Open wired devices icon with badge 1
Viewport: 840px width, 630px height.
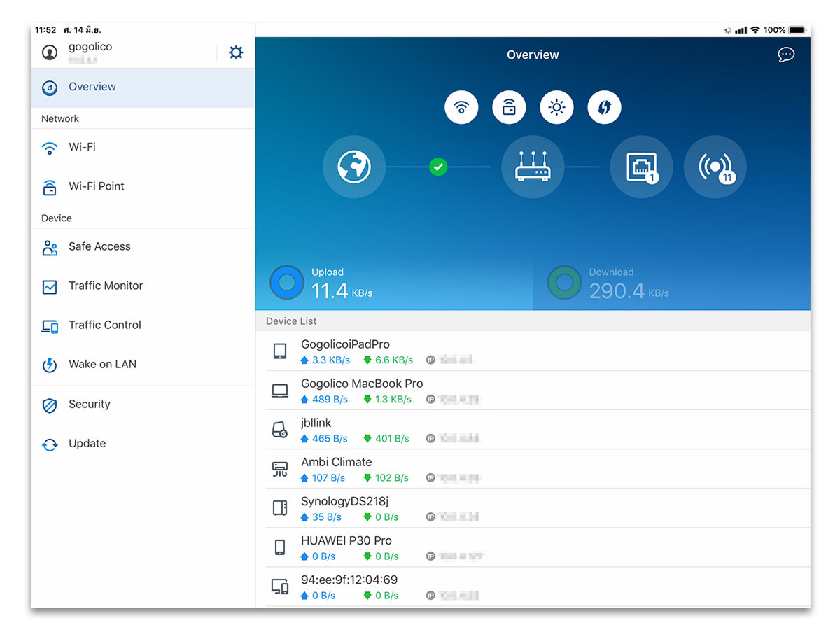pyautogui.click(x=641, y=167)
